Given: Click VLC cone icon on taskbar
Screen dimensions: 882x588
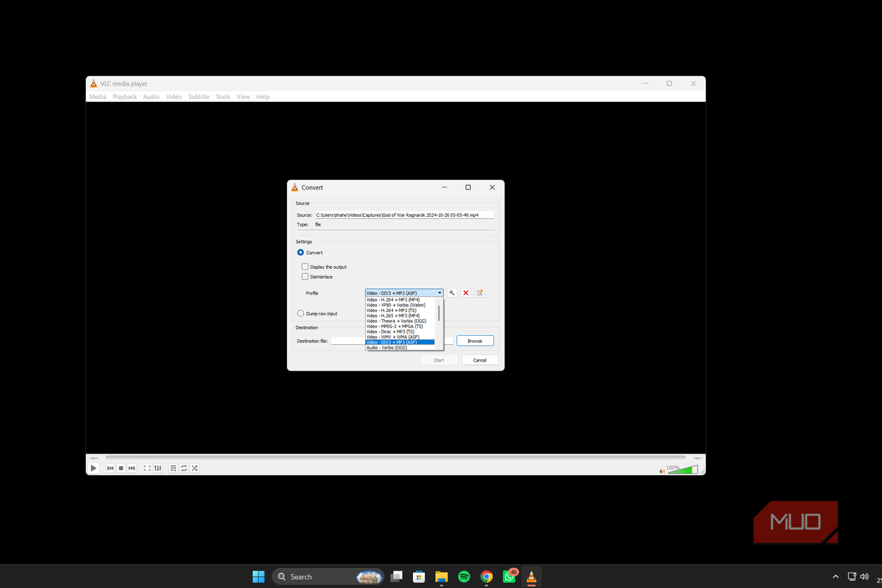Looking at the screenshot, I should point(532,577).
